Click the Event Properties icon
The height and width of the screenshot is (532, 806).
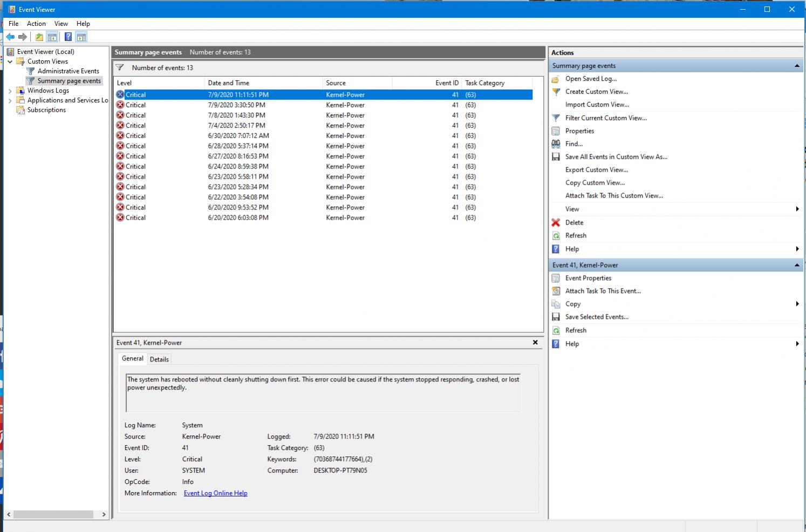coord(556,278)
